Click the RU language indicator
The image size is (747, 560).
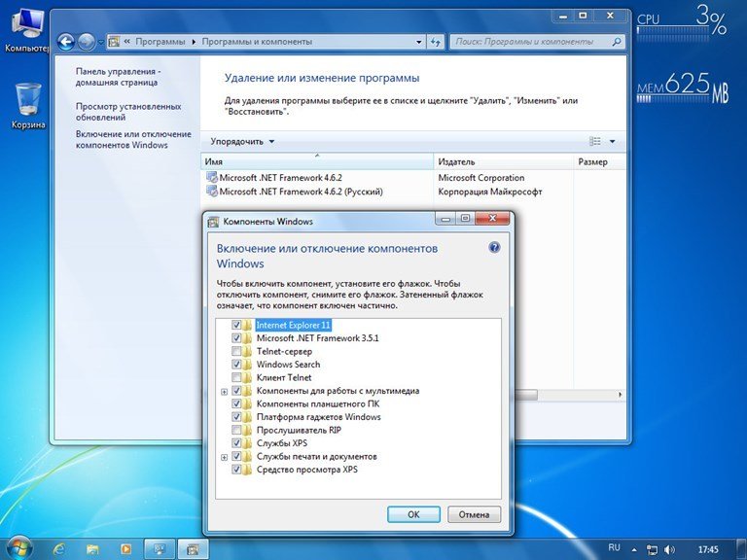point(614,547)
